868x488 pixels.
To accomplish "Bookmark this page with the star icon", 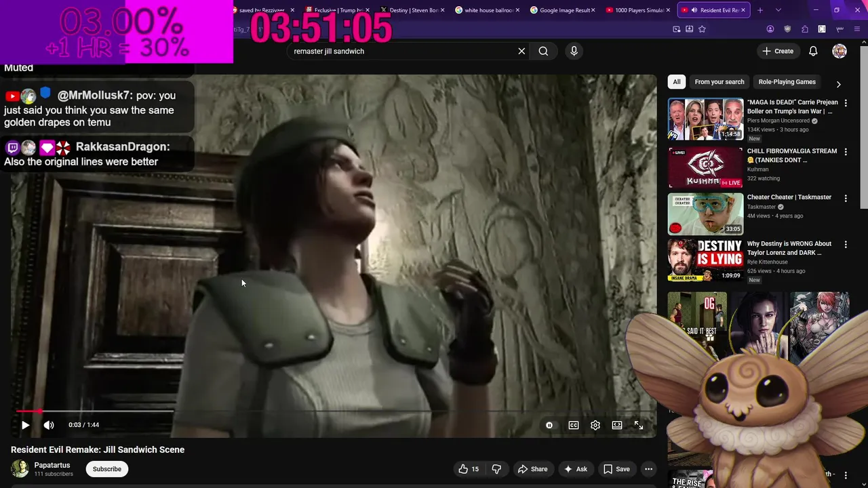I will click(702, 29).
